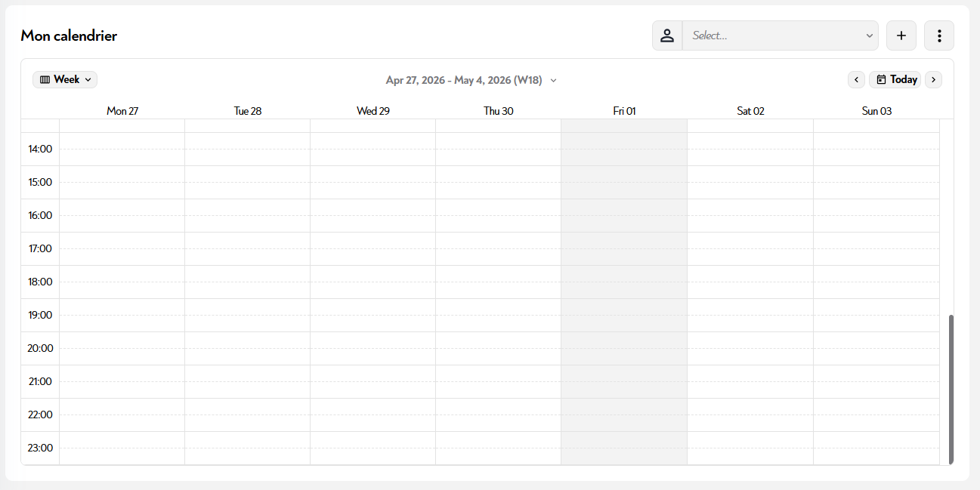Open the Select... user combo box
Viewport: 980px width, 490px height.
780,35
